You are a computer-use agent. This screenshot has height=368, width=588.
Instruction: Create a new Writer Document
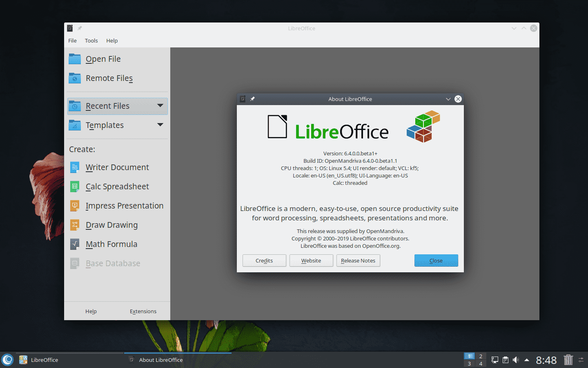(x=117, y=167)
